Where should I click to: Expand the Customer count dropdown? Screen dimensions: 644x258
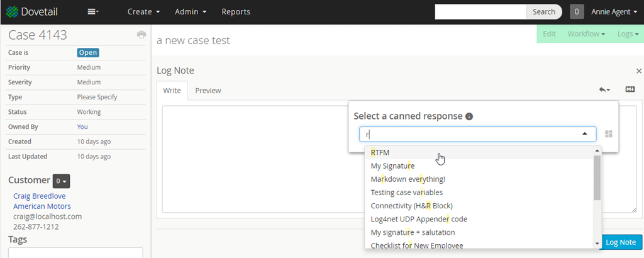[61, 181]
